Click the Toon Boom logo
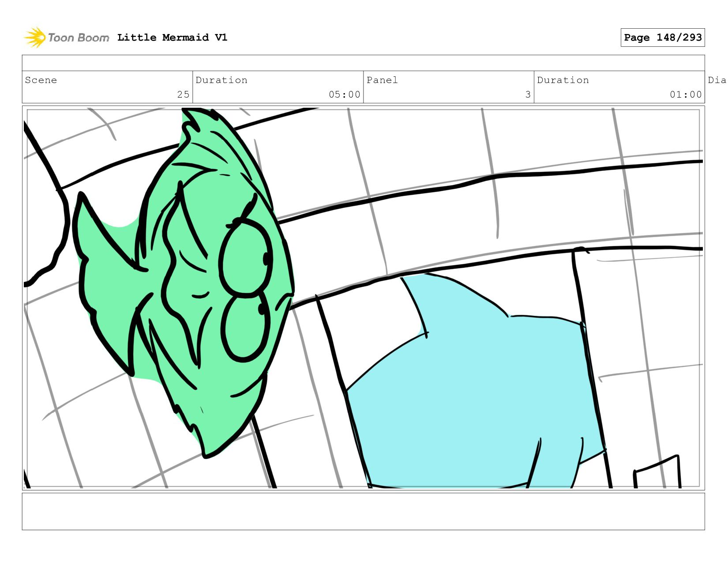The height and width of the screenshot is (563, 728). pos(66,38)
